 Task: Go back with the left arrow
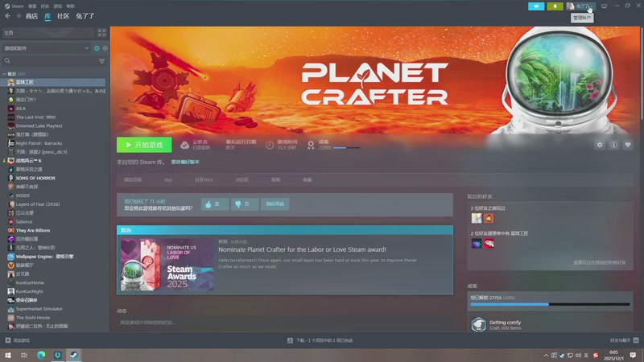8,16
